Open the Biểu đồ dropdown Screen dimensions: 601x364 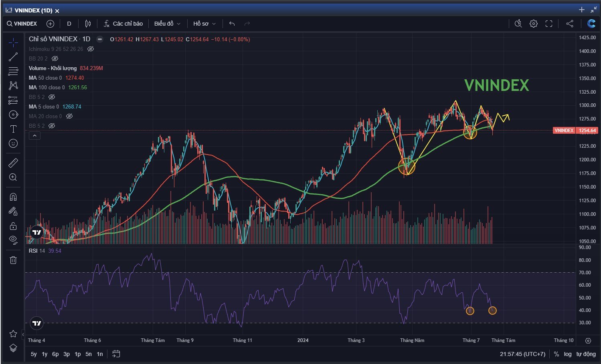(x=167, y=24)
